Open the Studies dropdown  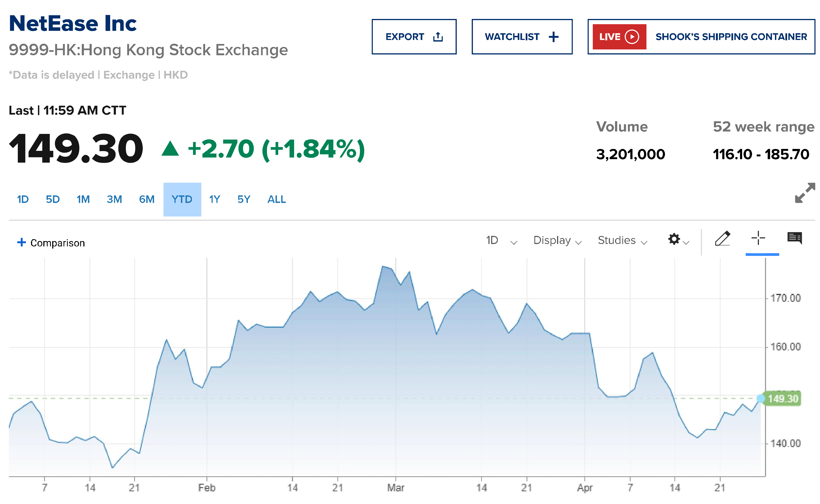pos(623,240)
